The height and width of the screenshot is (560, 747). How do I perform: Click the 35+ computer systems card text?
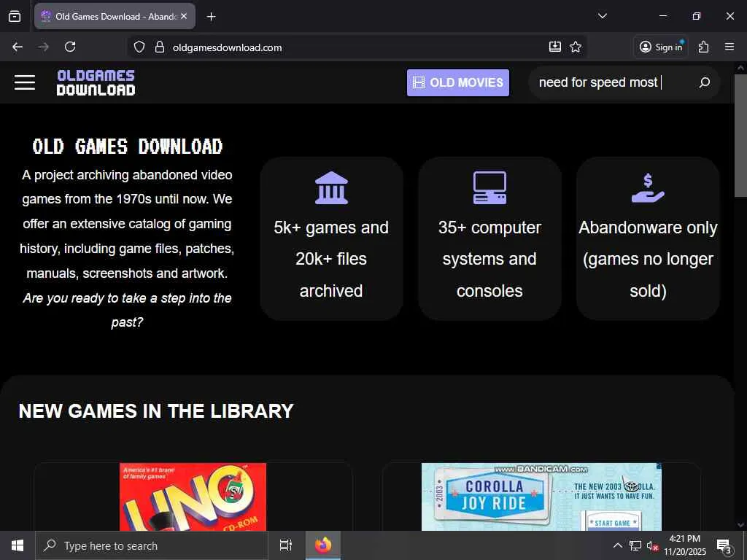tap(489, 259)
